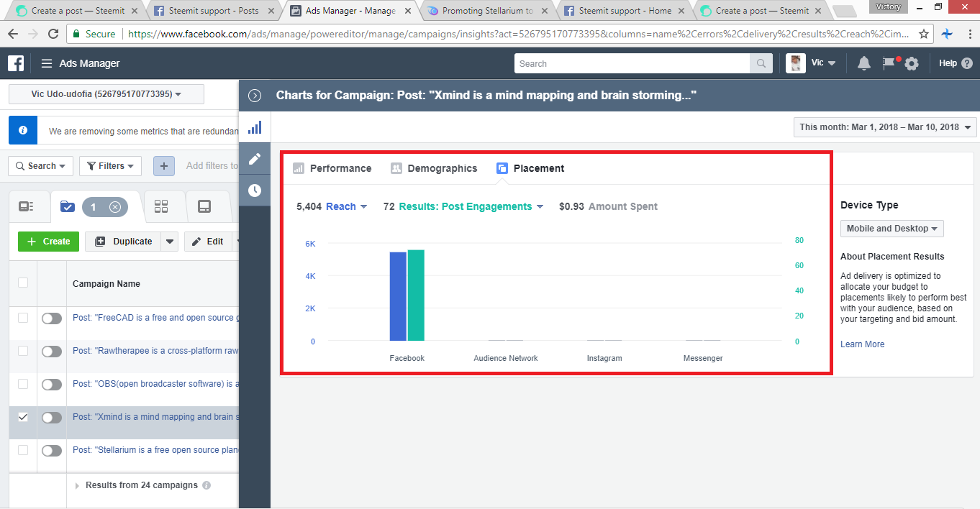Switch to account overview tab icon

[x=27, y=207]
